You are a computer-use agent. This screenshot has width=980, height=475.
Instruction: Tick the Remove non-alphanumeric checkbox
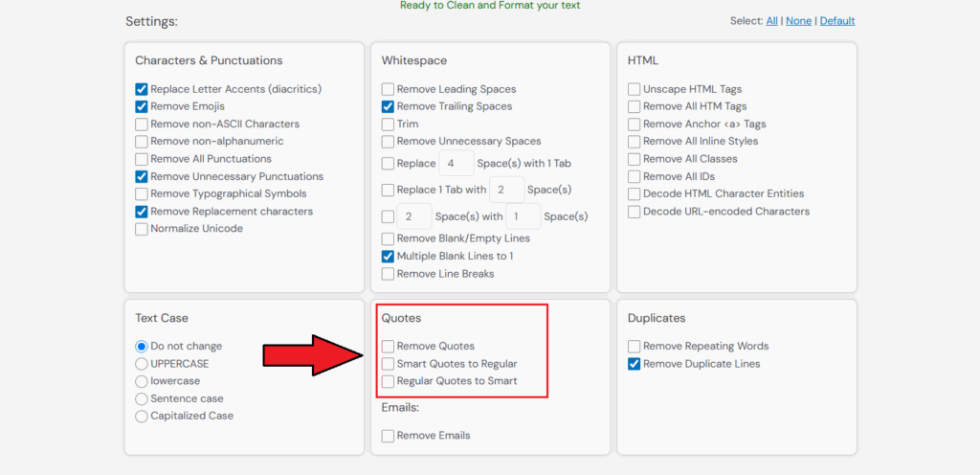[142, 141]
